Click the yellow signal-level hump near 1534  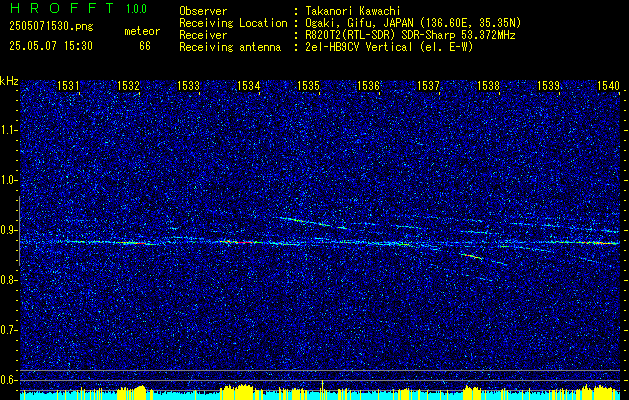click(x=239, y=391)
